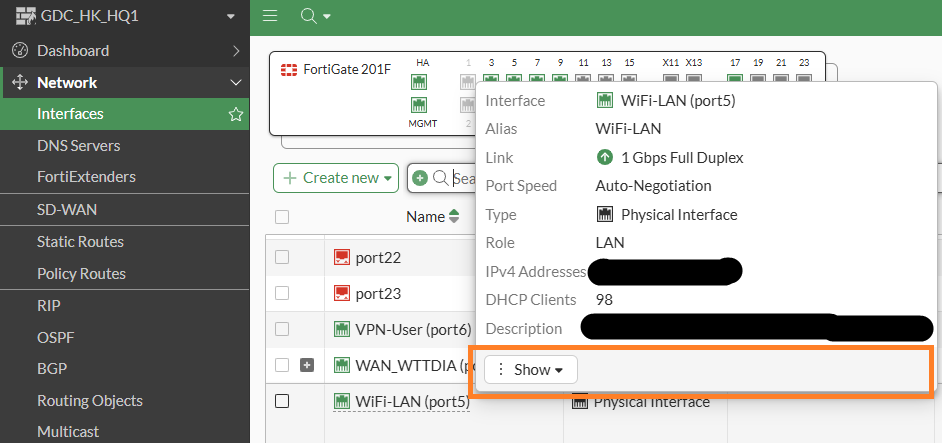Click the WiFi-LAN (port5) row interface icon
The image size is (942, 443).
342,401
